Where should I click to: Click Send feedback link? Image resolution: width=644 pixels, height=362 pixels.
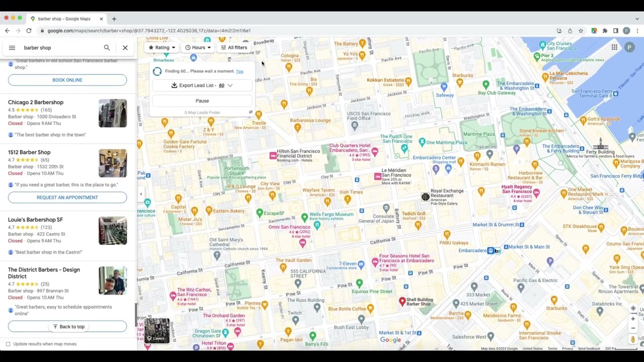click(x=589, y=348)
